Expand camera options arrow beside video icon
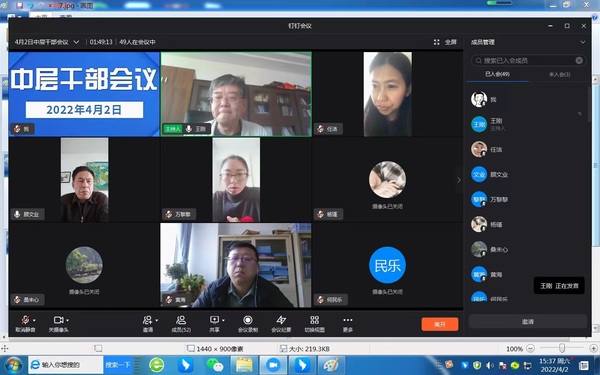The height and width of the screenshot is (375, 600). point(68,320)
